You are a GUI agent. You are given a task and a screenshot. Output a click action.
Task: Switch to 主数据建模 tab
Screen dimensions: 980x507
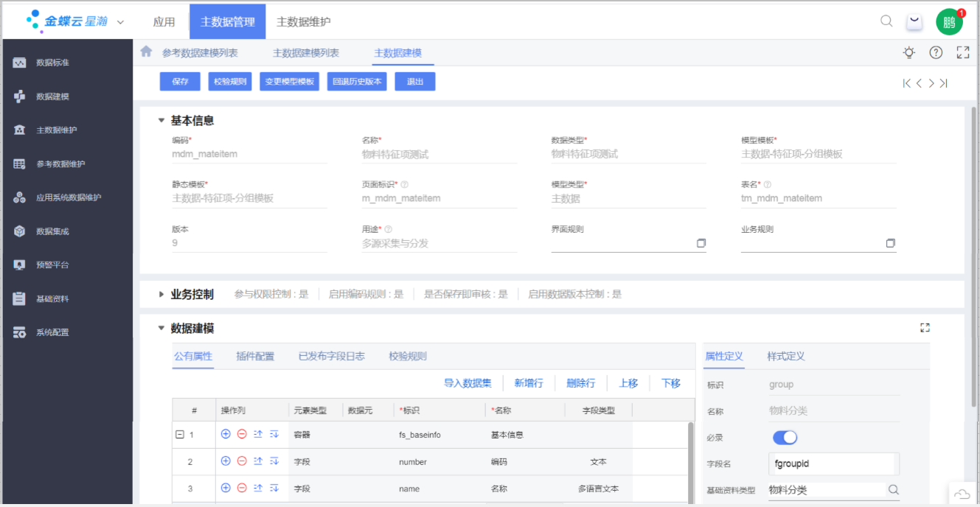398,53
